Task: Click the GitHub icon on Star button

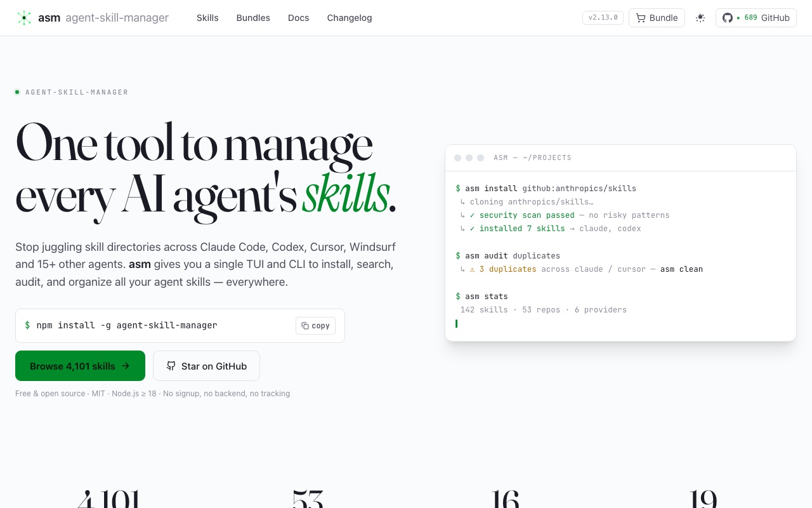Action: (x=171, y=366)
